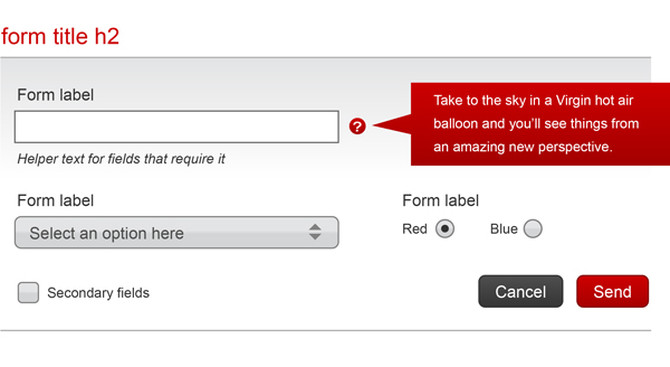Click the "amazing new perspective" line in tooltip
The width and height of the screenshot is (670, 367).
click(523, 147)
